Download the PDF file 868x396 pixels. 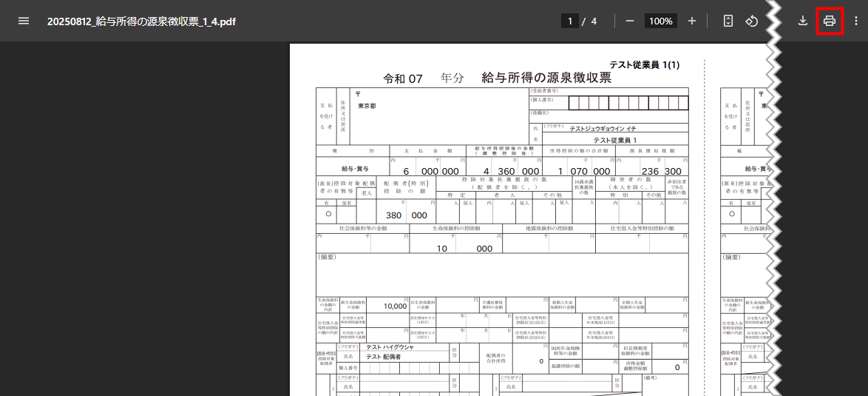[802, 21]
